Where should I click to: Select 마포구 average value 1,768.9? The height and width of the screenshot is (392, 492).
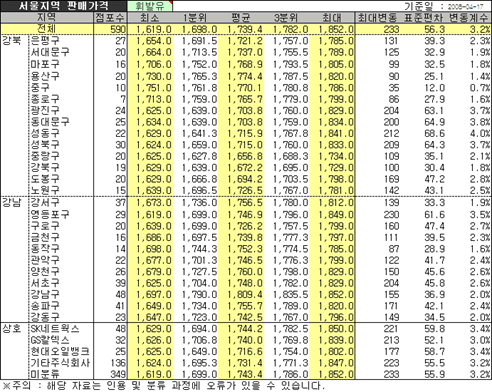(245, 64)
